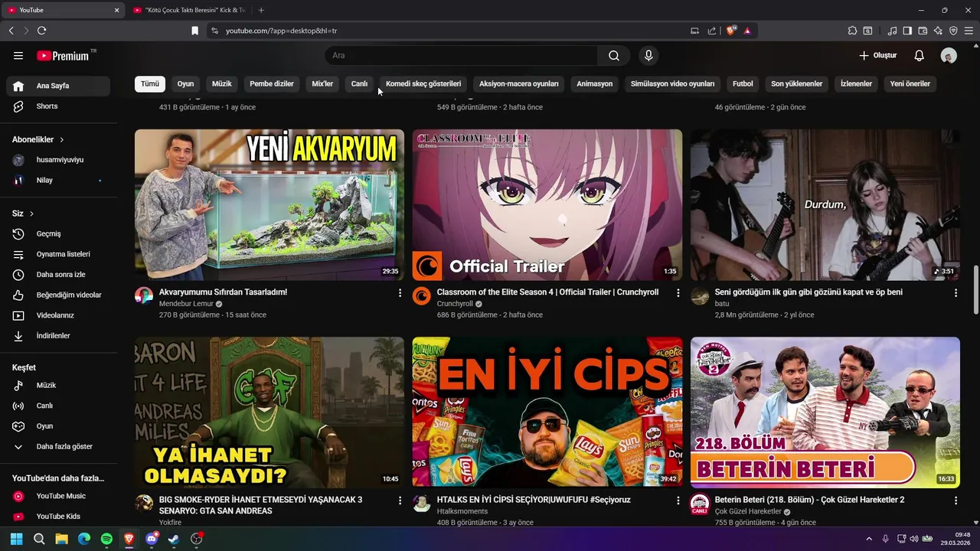
Task: Open the Brave playlist music note icon
Action: [892, 31]
